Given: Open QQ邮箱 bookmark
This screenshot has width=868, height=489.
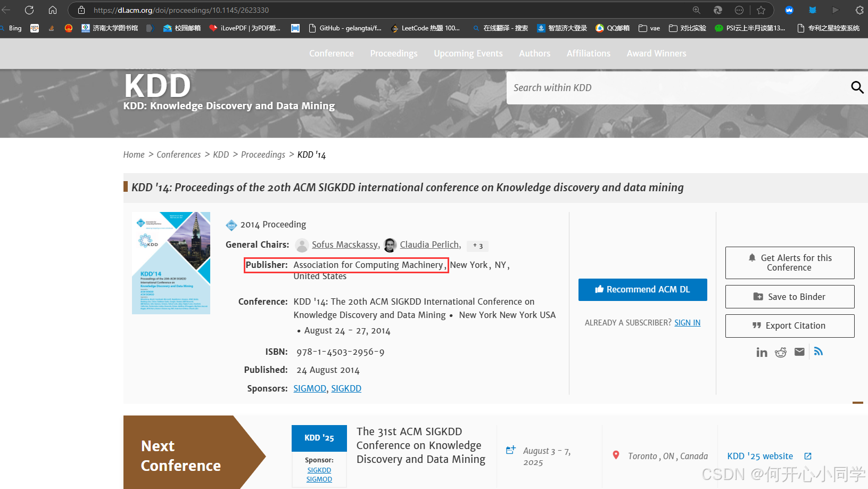Looking at the screenshot, I should 613,28.
